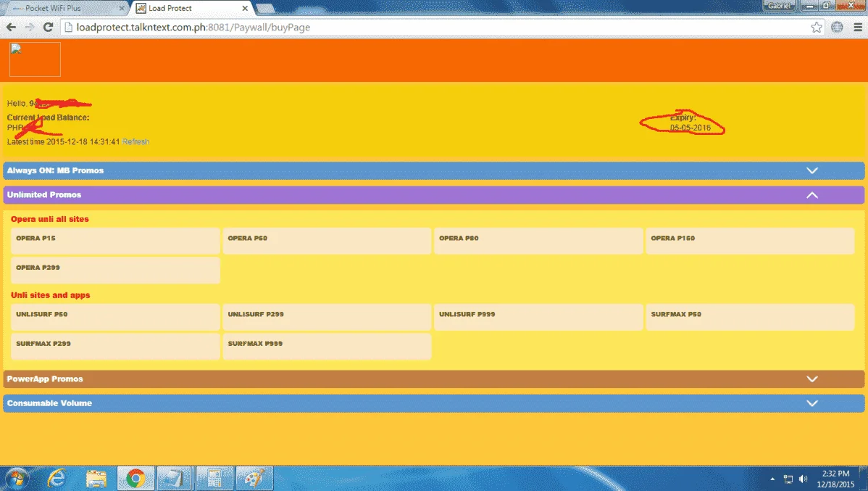This screenshot has height=491, width=868.
Task: Click the 'Unli sites and apps' heading
Action: [x=51, y=295]
